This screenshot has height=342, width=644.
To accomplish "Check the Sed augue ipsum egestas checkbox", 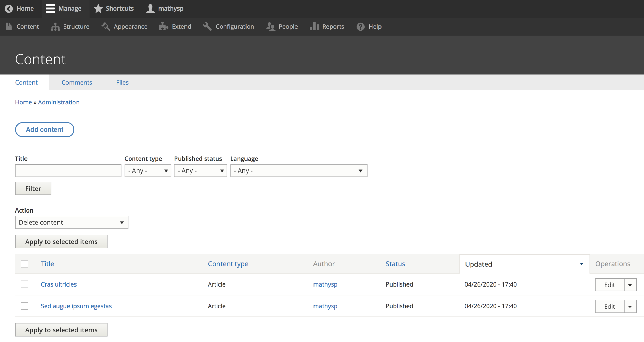I will (x=24, y=306).
